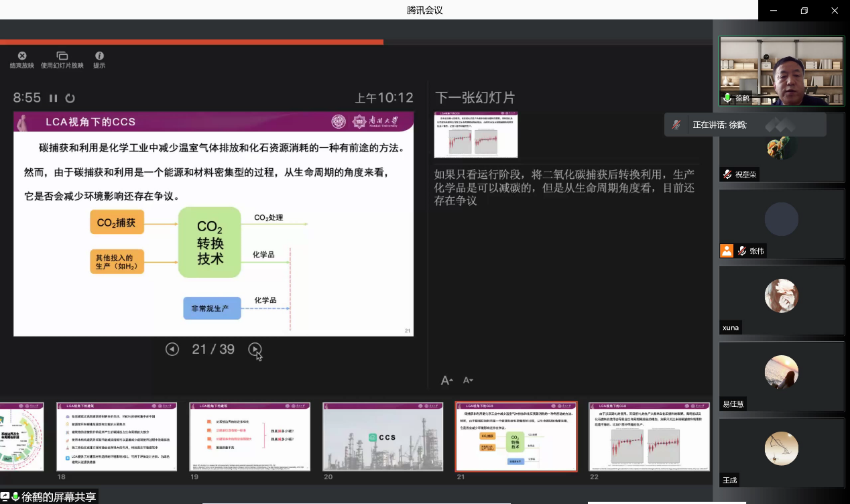
Task: Select 徐鹤's video tile
Action: [x=782, y=70]
